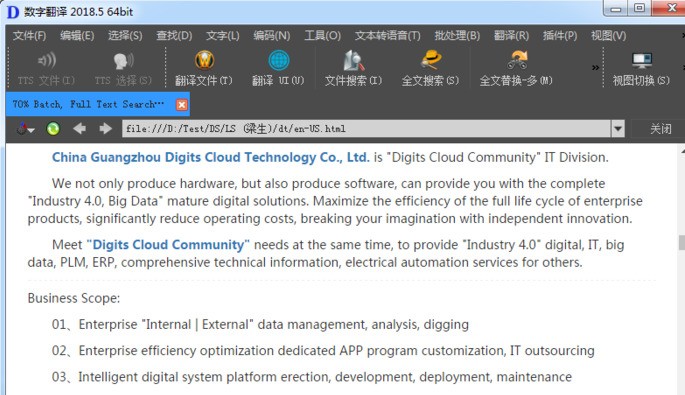The width and height of the screenshot is (685, 395).
Task: Open the 文本转语音(T) menu
Action: (x=387, y=35)
